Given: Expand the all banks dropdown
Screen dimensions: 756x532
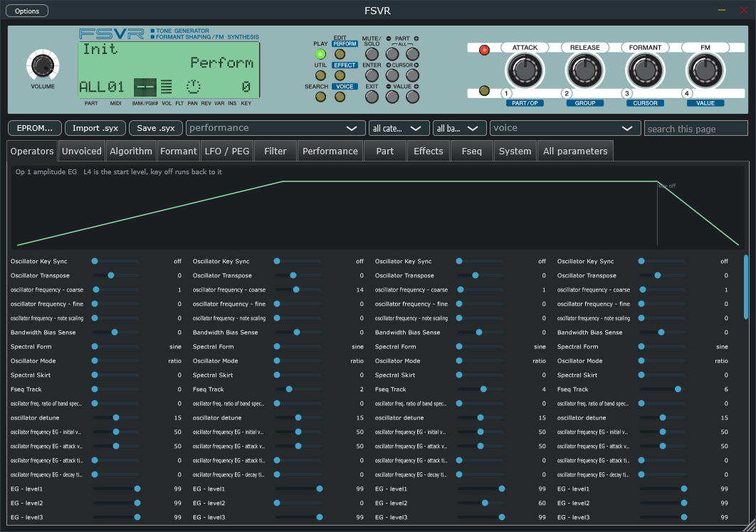Looking at the screenshot, I should tap(459, 128).
